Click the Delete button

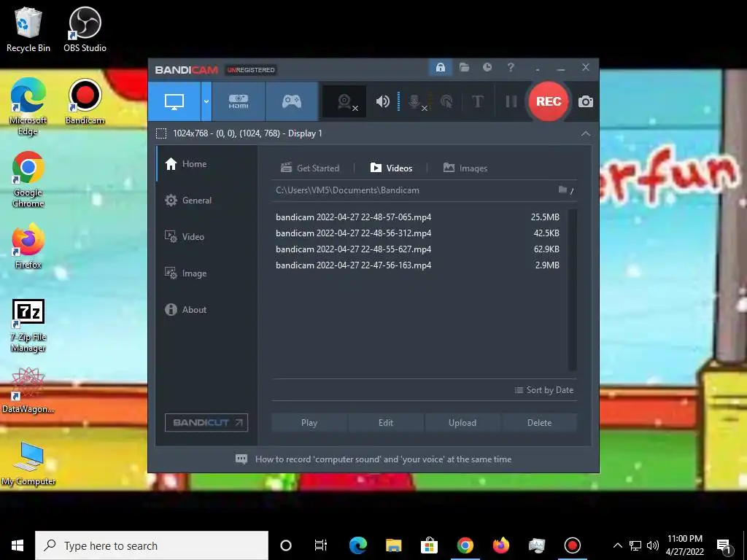[539, 423]
